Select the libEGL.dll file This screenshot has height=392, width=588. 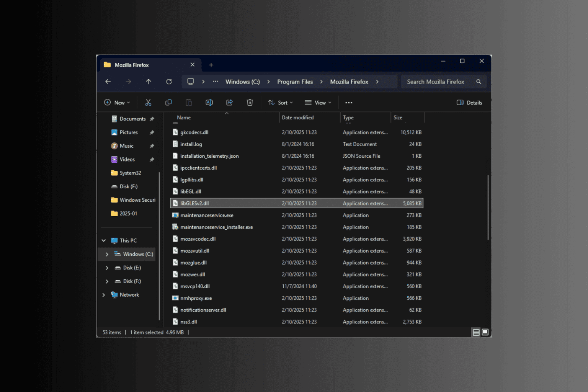click(297, 191)
